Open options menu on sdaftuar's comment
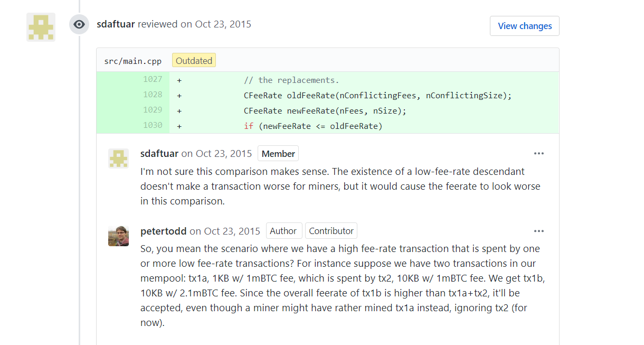This screenshot has height=345, width=644. pos(538,154)
